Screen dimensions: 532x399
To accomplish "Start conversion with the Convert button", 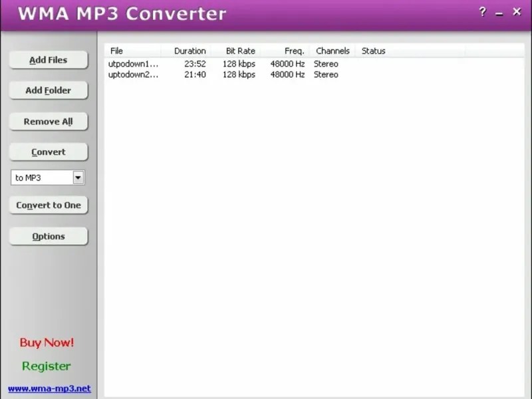I will [x=48, y=152].
